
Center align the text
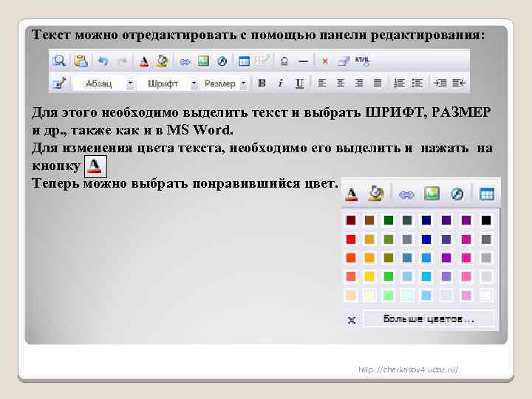coord(341,83)
